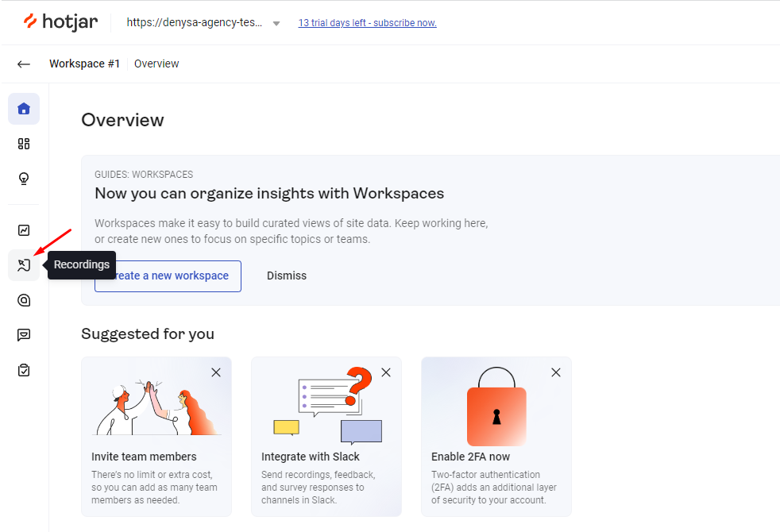Open Dashboards from the sidebar grid icon
The width and height of the screenshot is (780, 532).
[x=24, y=144]
